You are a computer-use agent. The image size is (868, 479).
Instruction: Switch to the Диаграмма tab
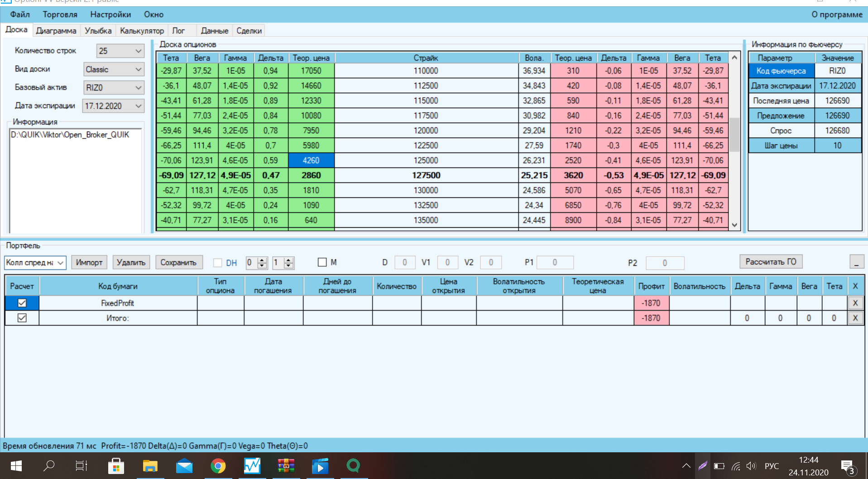(x=56, y=31)
